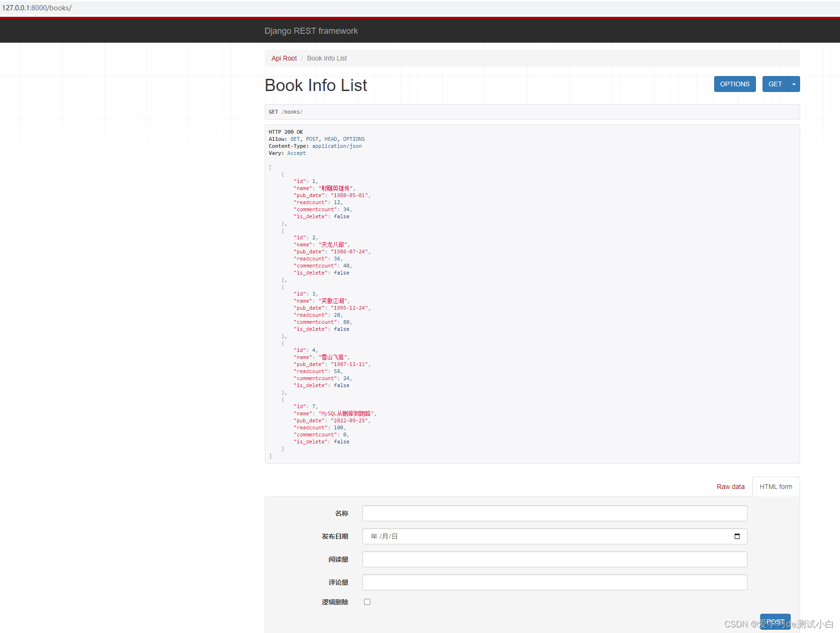The image size is (840, 633).
Task: Focus the 发布日期 date field
Action: pyautogui.click(x=555, y=536)
